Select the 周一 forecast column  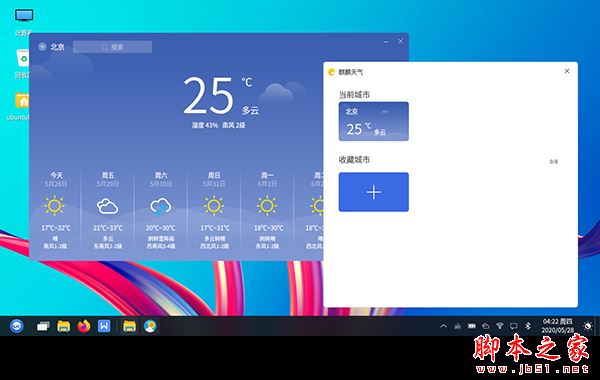tap(267, 210)
